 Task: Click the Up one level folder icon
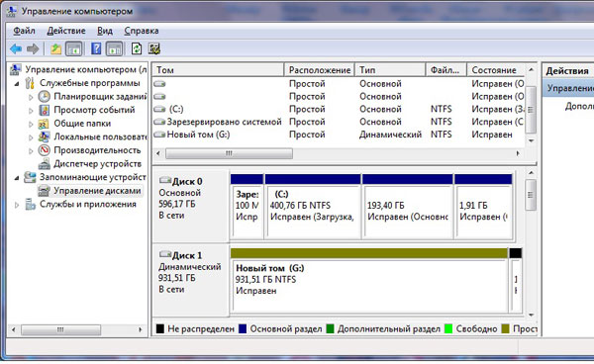tap(56, 48)
